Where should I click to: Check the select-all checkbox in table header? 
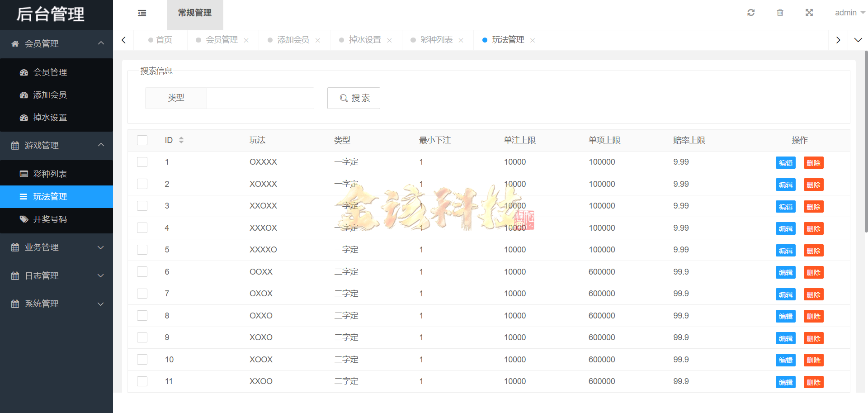142,140
